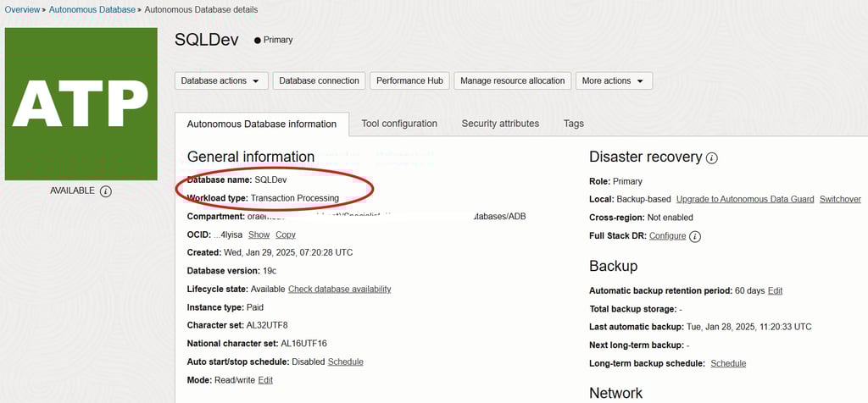The width and height of the screenshot is (868, 403).
Task: Click the info icon after Full Stack DR Configure
Action: click(x=695, y=236)
